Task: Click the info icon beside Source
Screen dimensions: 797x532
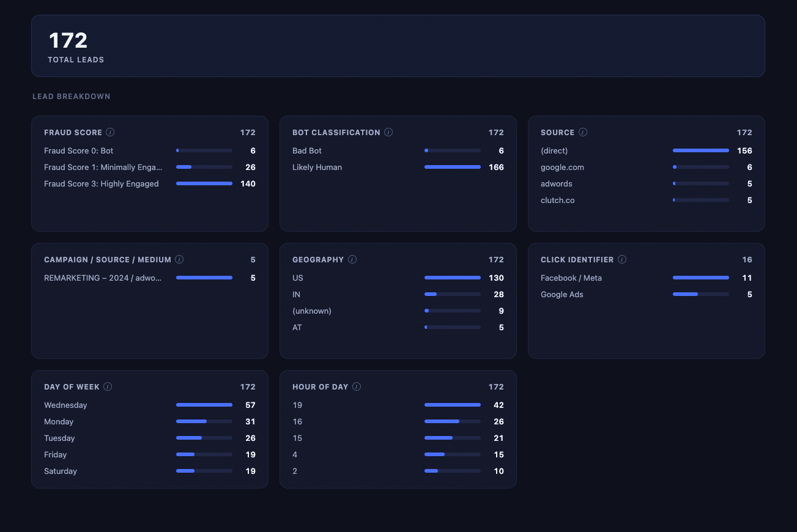Action: 583,132
